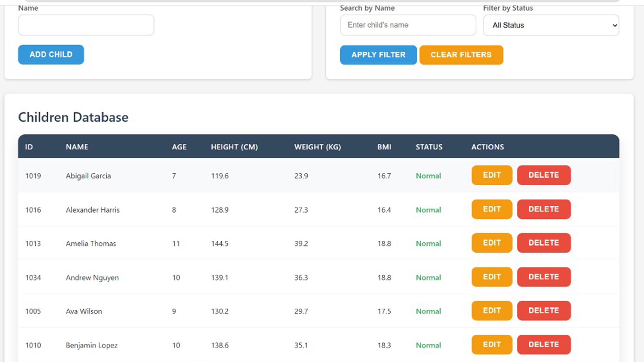
Task: Click BMI value 16.4
Action: click(x=384, y=210)
